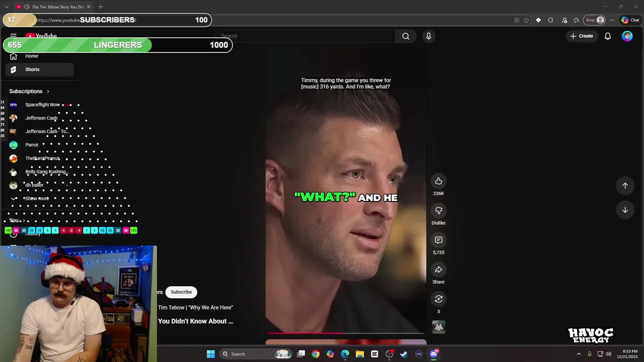The width and height of the screenshot is (644, 362).
Task: Open Discord from the taskbar
Action: (x=434, y=354)
